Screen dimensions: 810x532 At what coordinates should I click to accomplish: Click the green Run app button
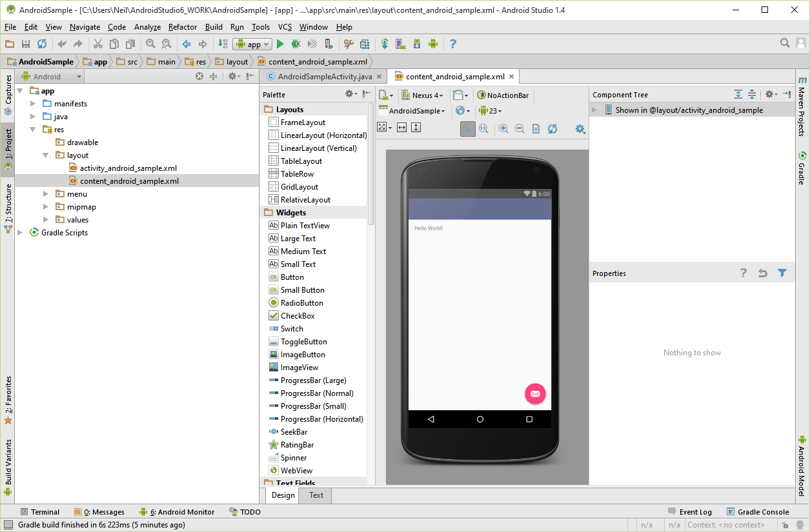tap(280, 44)
